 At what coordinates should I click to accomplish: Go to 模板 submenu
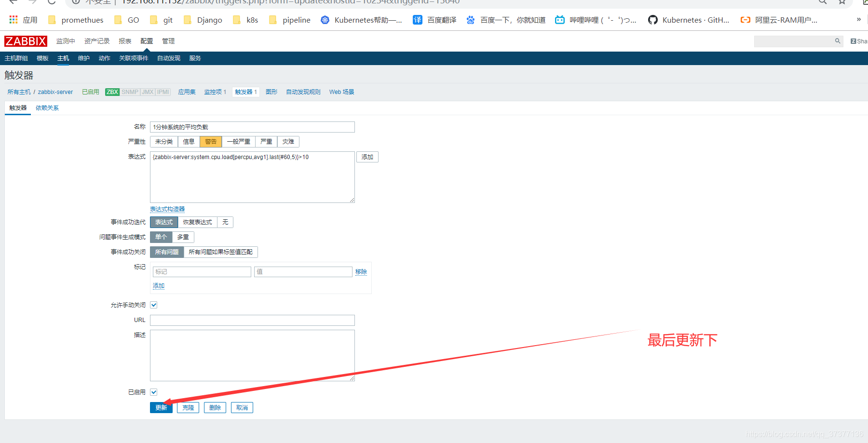[x=42, y=58]
